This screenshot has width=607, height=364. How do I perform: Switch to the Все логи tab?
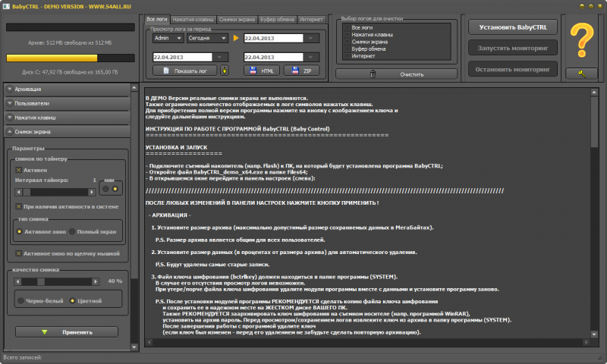157,19
